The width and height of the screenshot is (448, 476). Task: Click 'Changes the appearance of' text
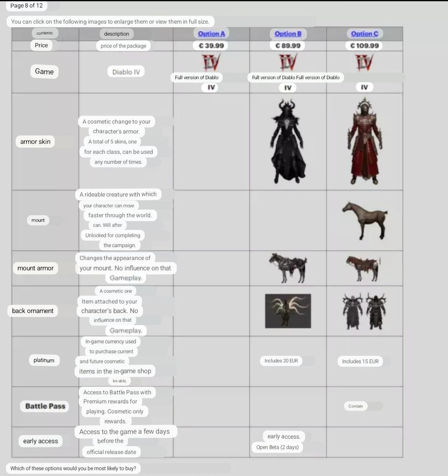pos(115,258)
